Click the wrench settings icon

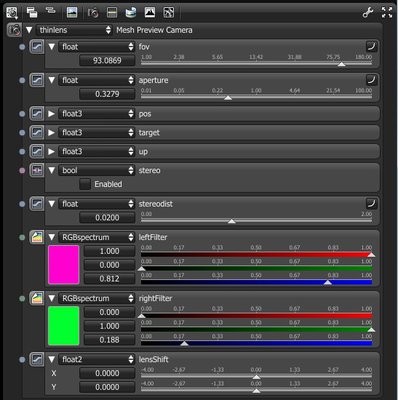tap(368, 13)
